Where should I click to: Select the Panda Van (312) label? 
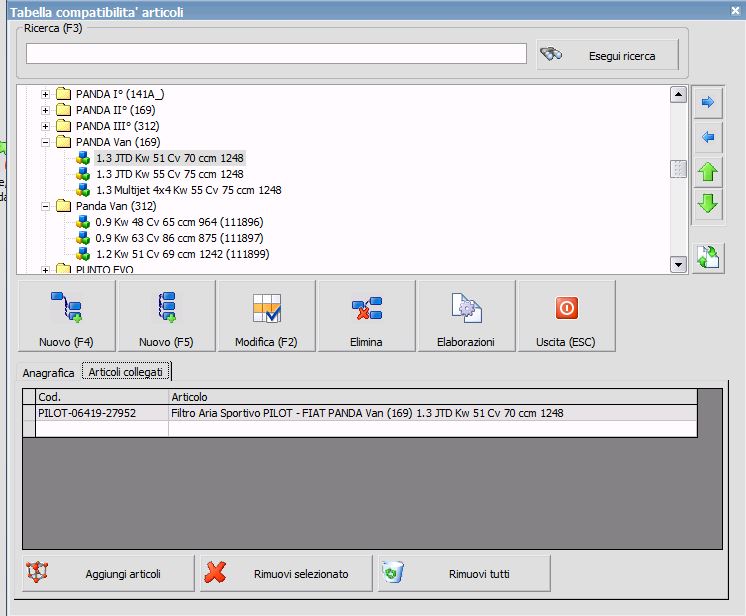(x=116, y=206)
